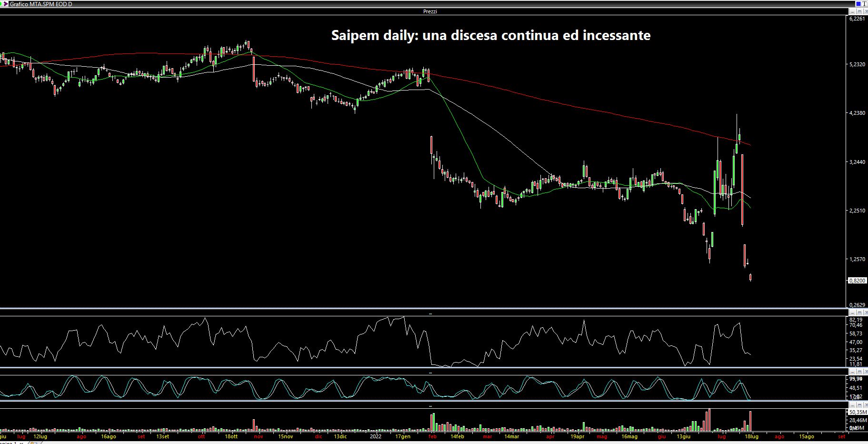The height and width of the screenshot is (444, 868).
Task: Click the 5,2320 price axis label
Action: pos(857,64)
